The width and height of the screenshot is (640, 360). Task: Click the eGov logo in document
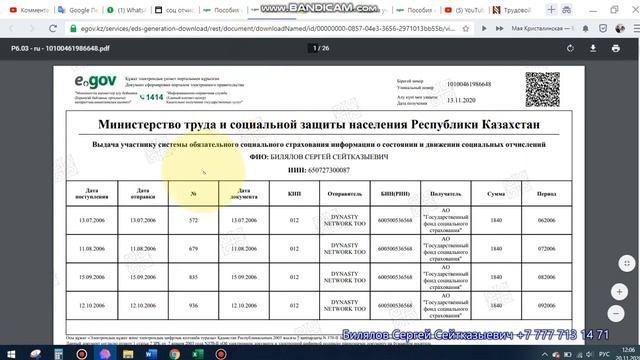pos(95,81)
